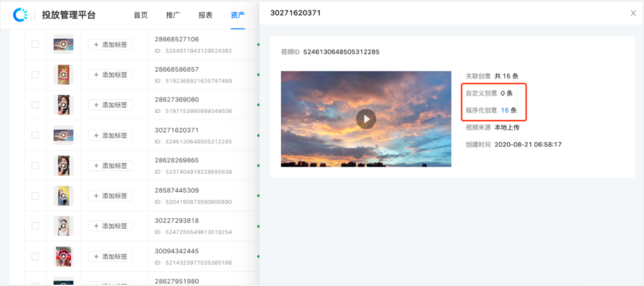The width and height of the screenshot is (644, 286).
Task: Click ID 5247256549613519254 text
Action: point(193,232)
